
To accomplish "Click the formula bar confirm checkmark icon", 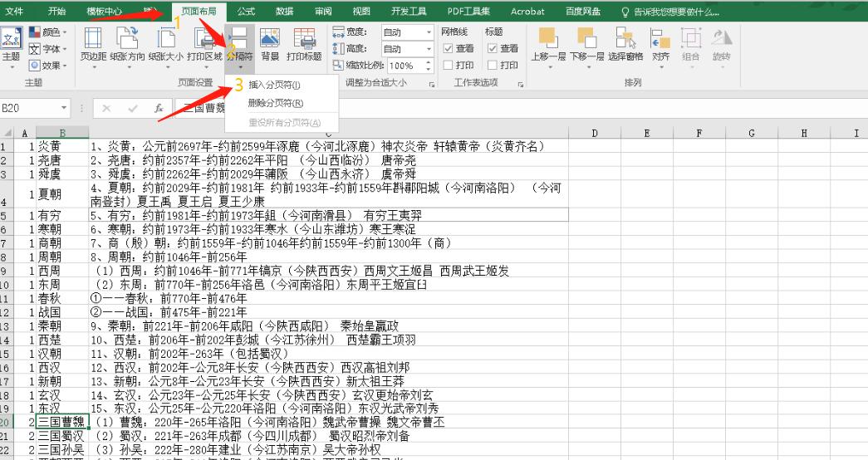I will (133, 109).
